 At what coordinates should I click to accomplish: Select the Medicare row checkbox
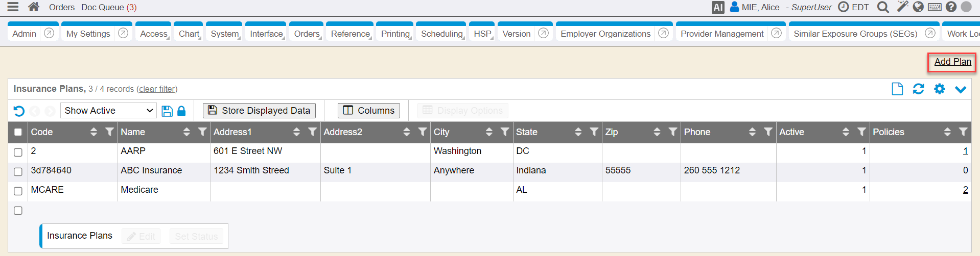[x=18, y=191]
